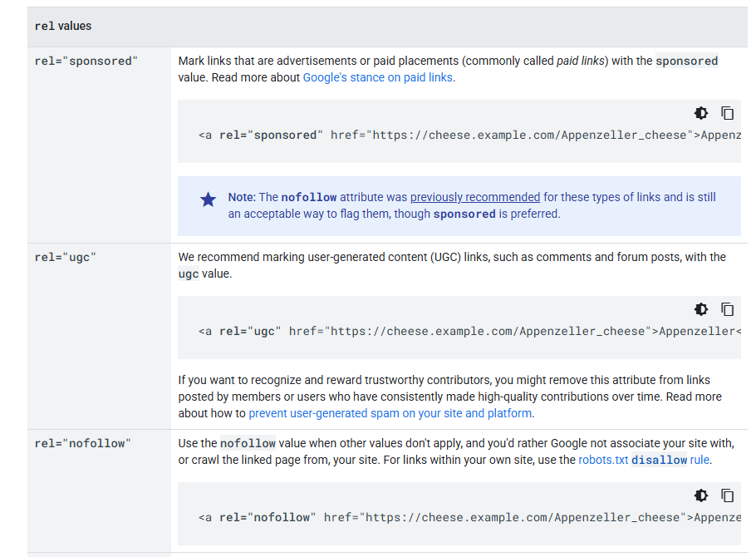Click the inline 'nofollow' code word in 'Use the' sentence

(248, 444)
